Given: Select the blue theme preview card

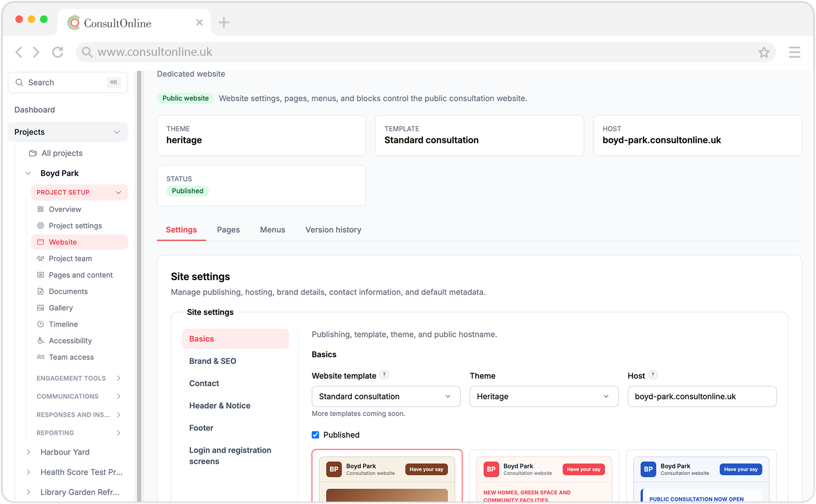Looking at the screenshot, I should point(701,476).
